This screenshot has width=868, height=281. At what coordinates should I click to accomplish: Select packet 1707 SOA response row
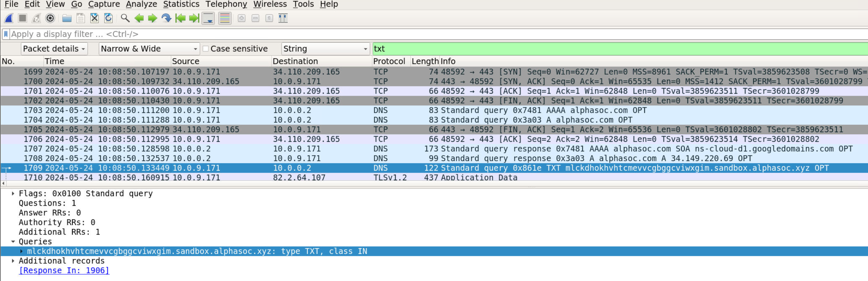click(x=434, y=149)
